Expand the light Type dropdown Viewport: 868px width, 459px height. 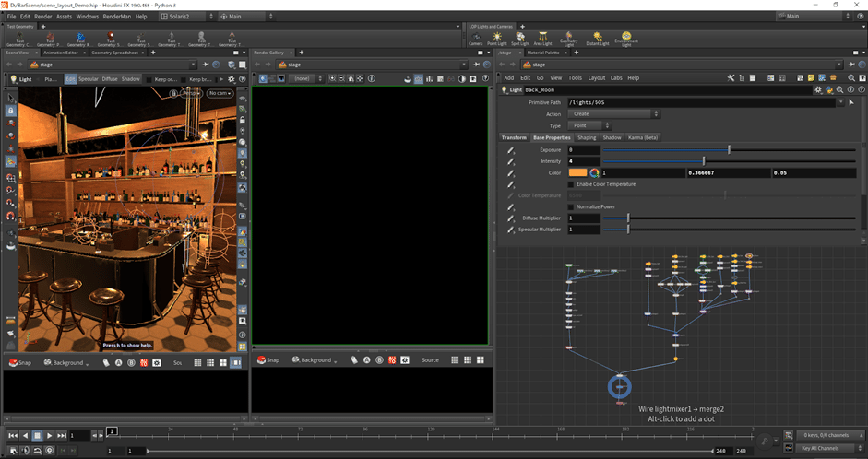tap(589, 125)
